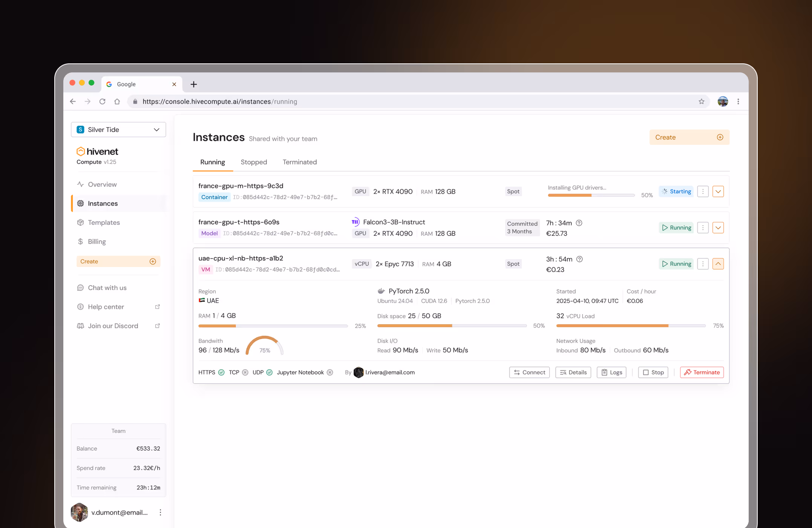Click the red Terminate button

[702, 372]
